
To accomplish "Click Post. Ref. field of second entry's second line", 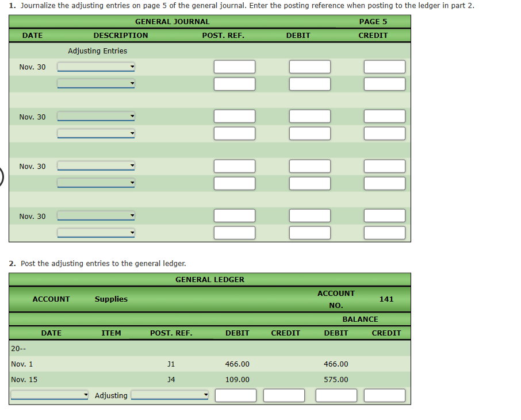I will click(x=235, y=133).
